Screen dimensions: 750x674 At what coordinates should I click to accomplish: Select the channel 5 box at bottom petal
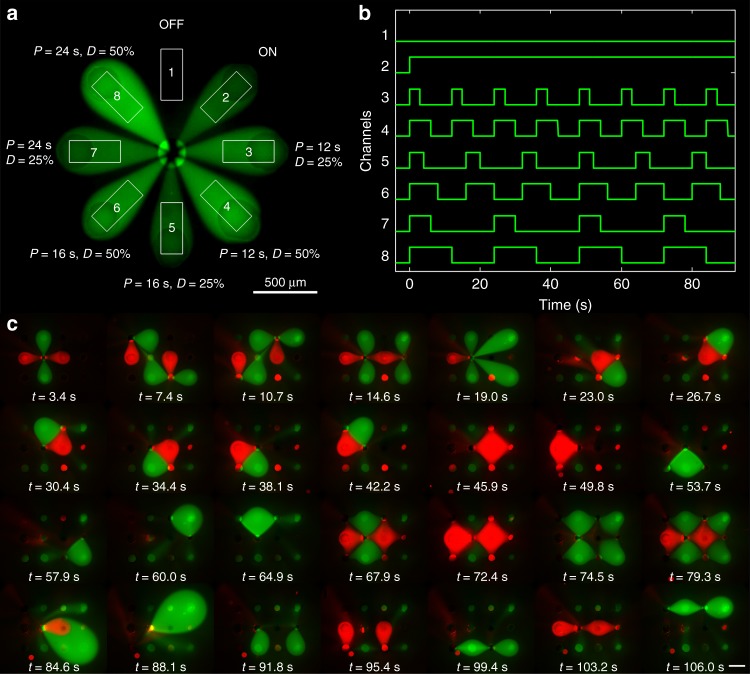coord(172,228)
